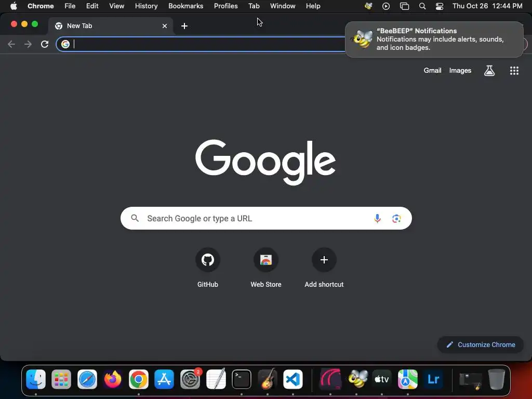Viewport: 532px width, 399px height.
Task: Click the forward navigation arrow
Action: click(x=28, y=44)
